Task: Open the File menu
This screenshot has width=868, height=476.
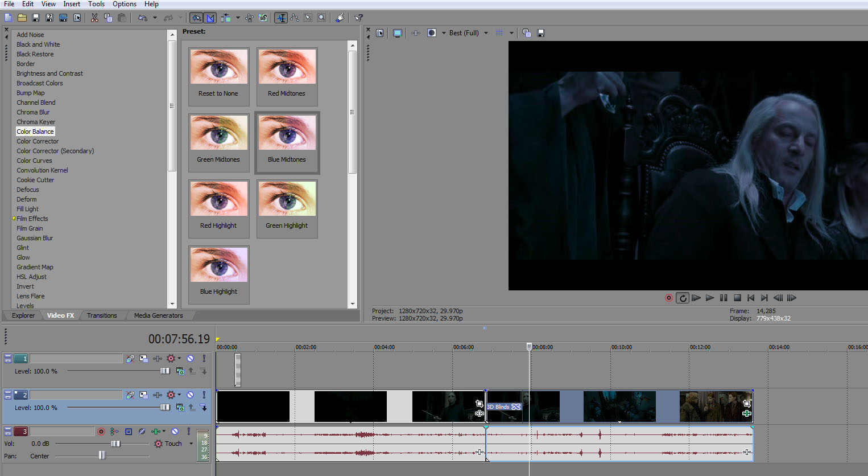Action: 10,4
